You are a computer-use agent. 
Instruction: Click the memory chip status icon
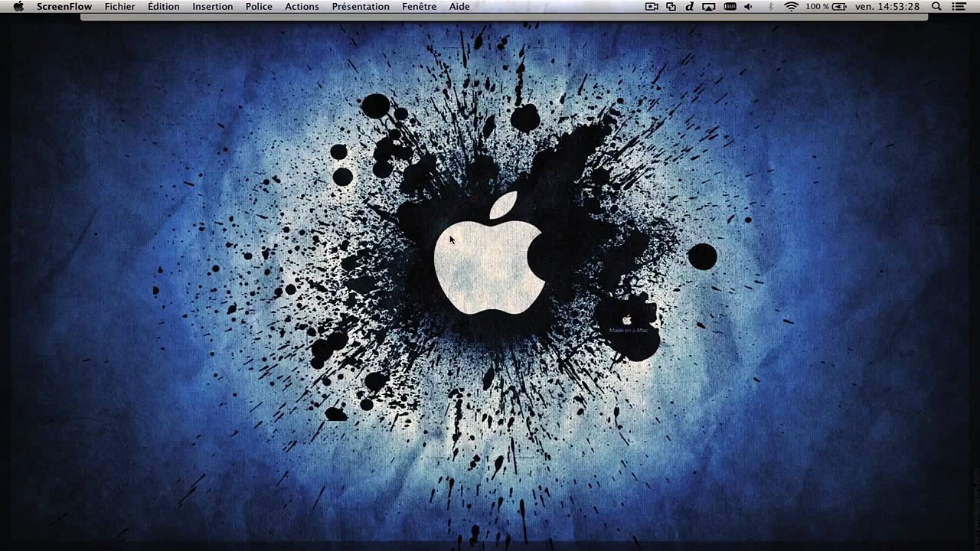[x=730, y=6]
